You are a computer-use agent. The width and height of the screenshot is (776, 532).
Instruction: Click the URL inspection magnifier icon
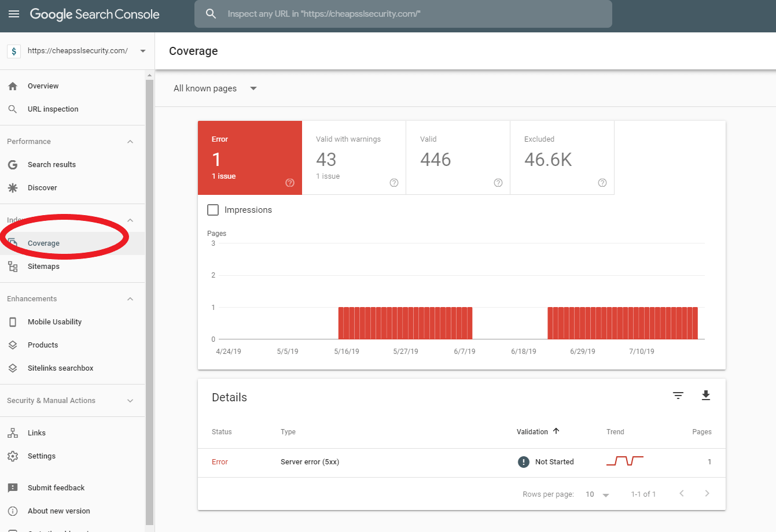click(x=13, y=109)
